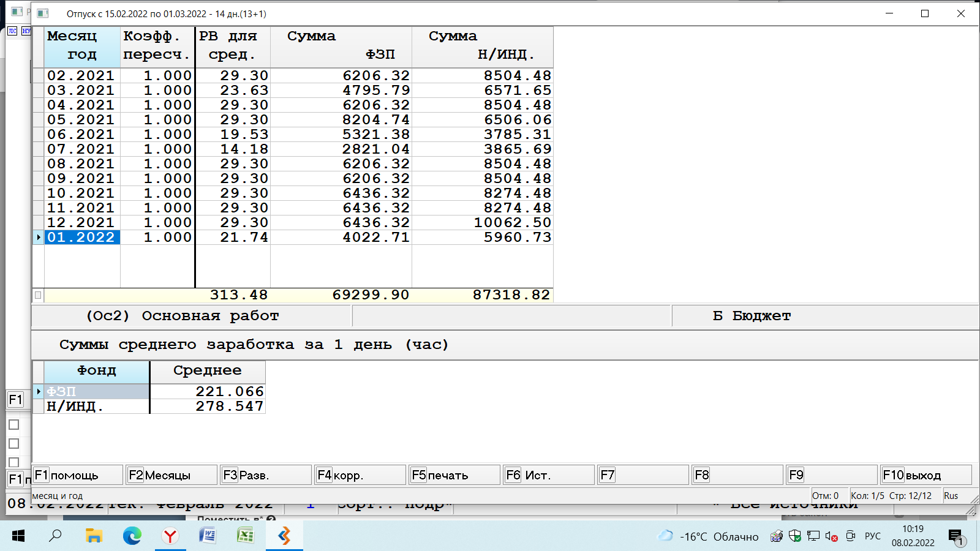
Task: Click the 221.066 average value
Action: pos(230,391)
